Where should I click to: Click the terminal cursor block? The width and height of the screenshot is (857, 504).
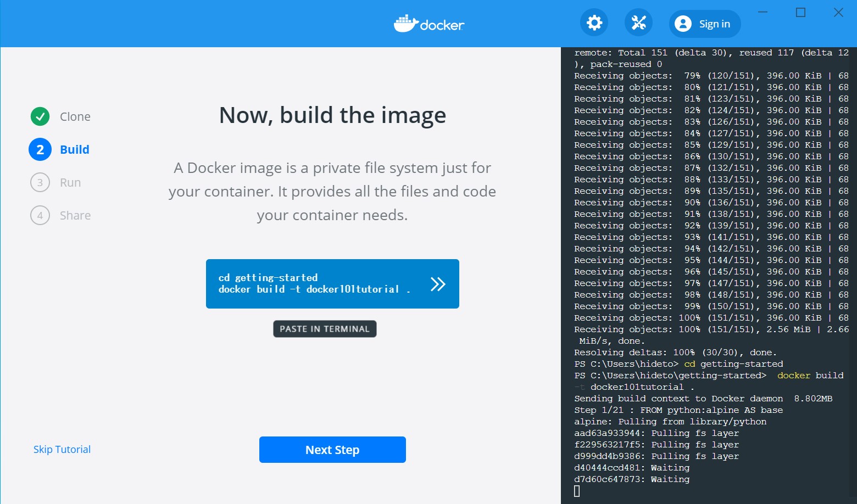point(577,491)
